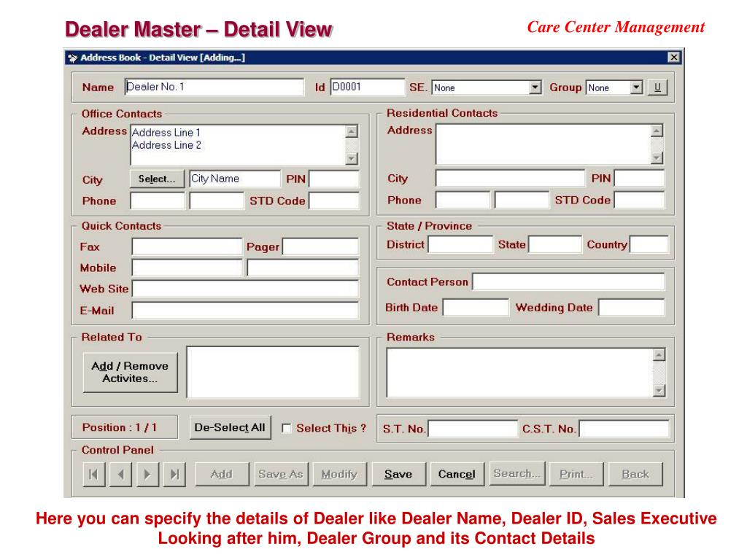Click the Related To activities list box

(x=273, y=372)
